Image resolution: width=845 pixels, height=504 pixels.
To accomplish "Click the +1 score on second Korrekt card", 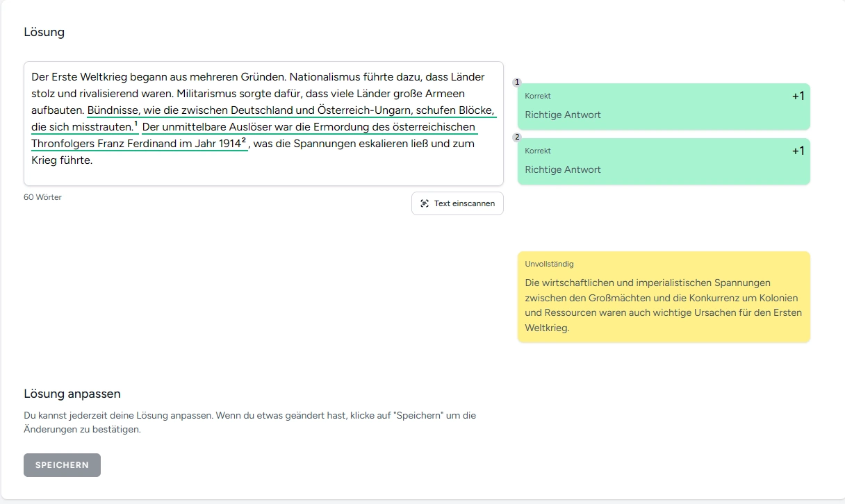I will pos(798,151).
